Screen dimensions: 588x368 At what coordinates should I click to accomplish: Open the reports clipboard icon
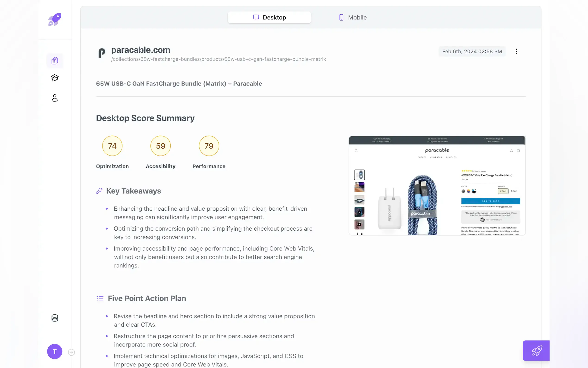55,61
